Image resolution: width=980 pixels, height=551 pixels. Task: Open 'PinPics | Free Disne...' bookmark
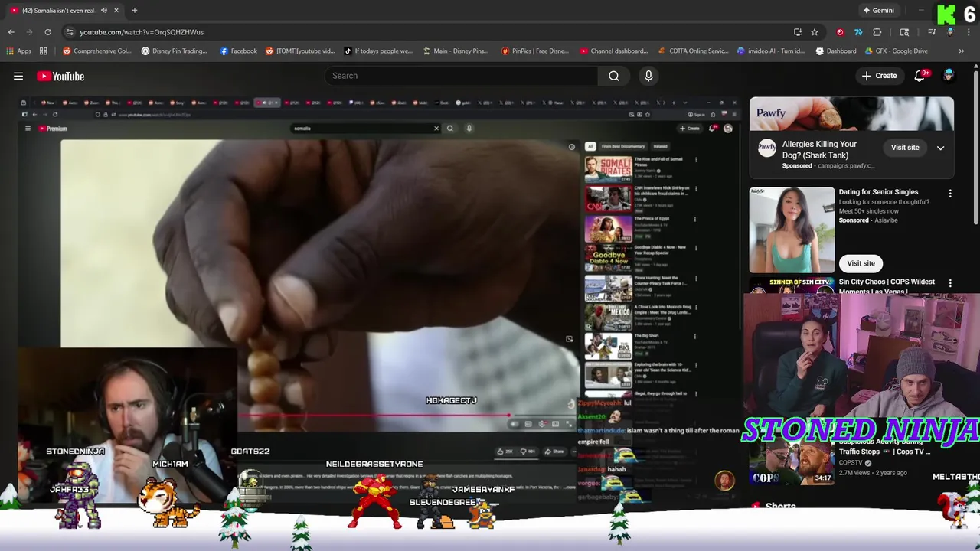click(x=535, y=51)
